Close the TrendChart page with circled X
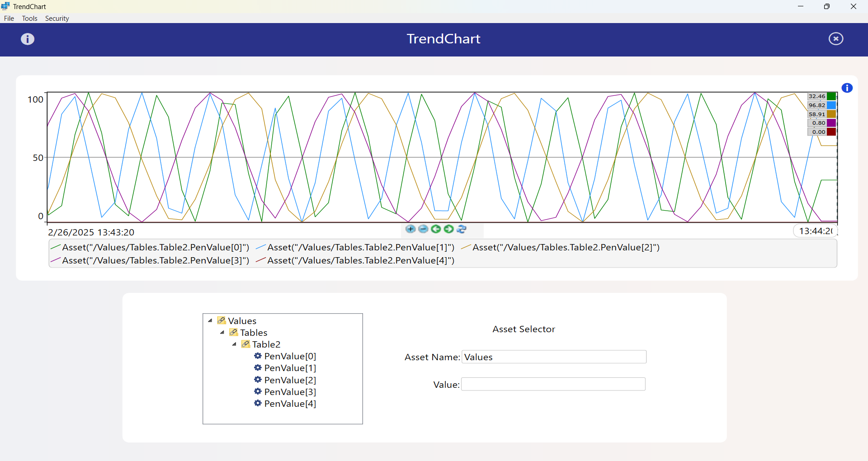This screenshot has width=868, height=461. point(835,39)
